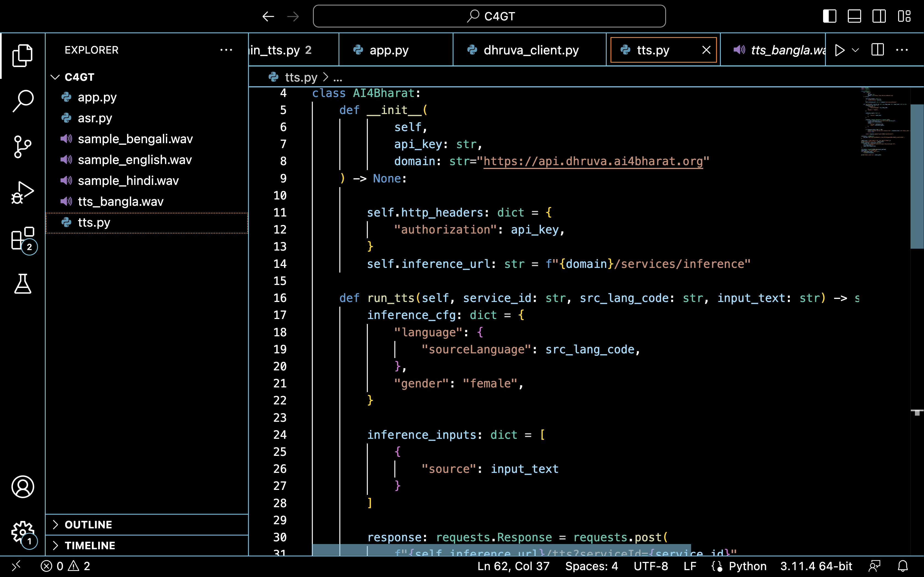Click the Split Editor Right icon
924x577 pixels.
[878, 50]
